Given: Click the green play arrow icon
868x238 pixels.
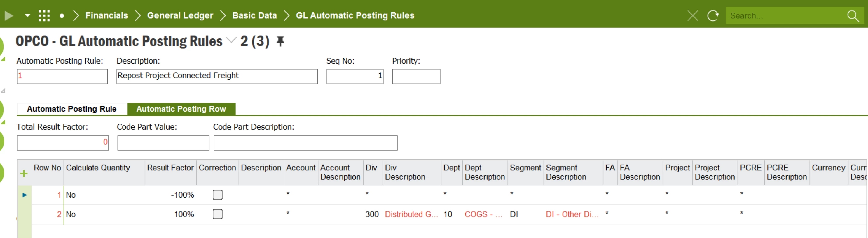Looking at the screenshot, I should [9, 15].
